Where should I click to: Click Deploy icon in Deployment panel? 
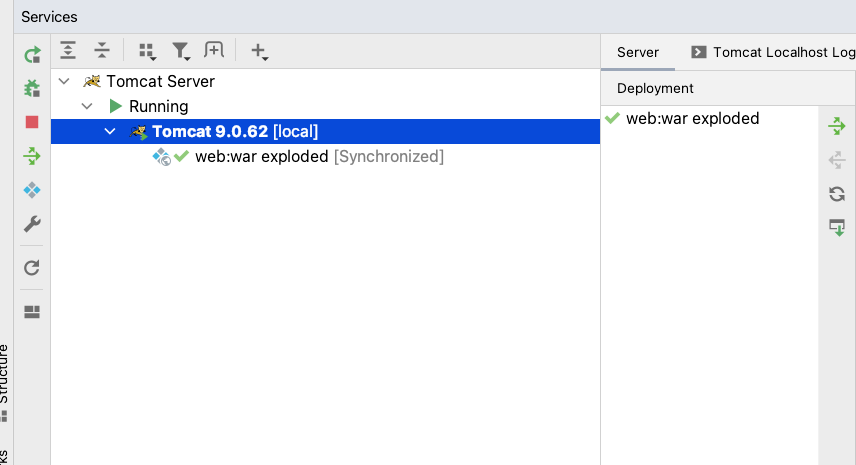pos(836,126)
